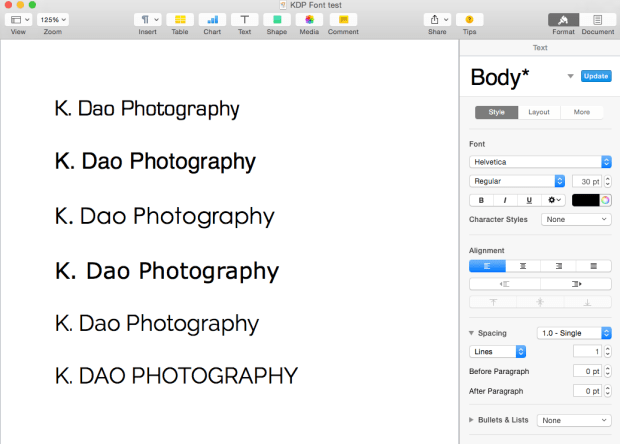620x444 pixels.
Task: Open the Character Styles dropdown
Action: pos(575,219)
